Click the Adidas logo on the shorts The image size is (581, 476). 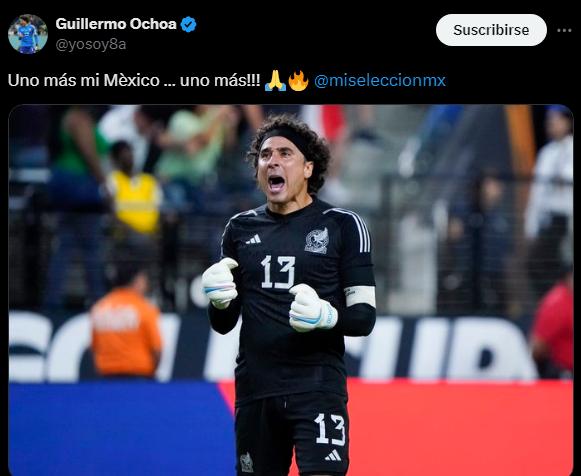click(333, 456)
